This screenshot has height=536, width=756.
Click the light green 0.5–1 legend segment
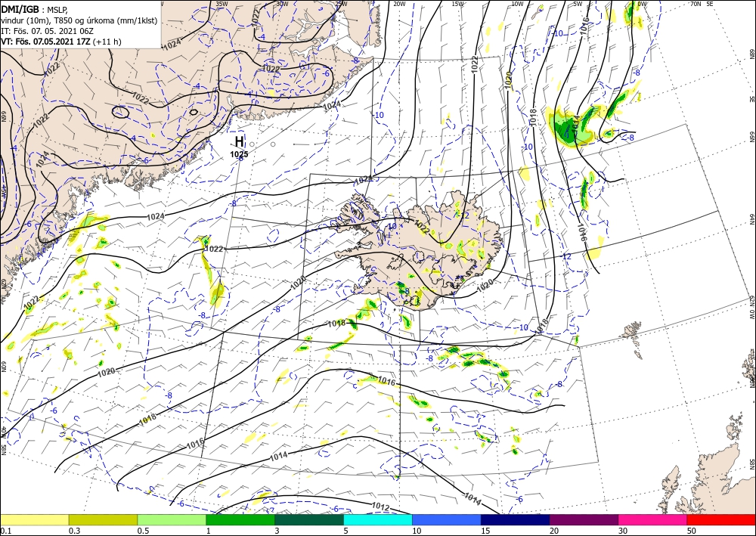pyautogui.click(x=172, y=520)
